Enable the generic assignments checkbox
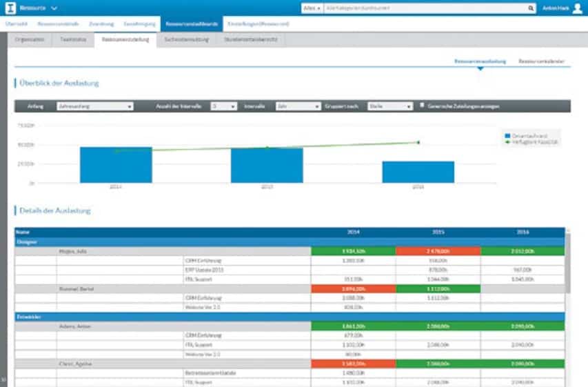 pyautogui.click(x=422, y=106)
